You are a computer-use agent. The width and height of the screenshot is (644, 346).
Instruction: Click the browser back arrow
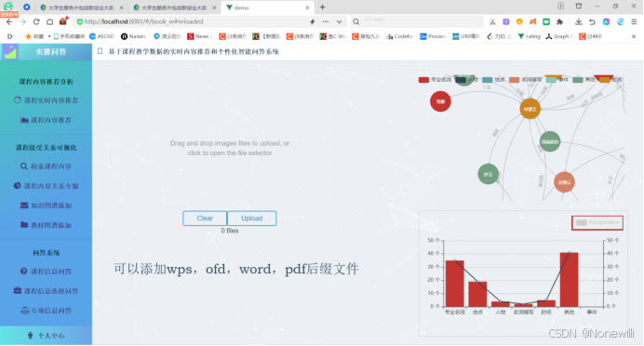coord(9,21)
